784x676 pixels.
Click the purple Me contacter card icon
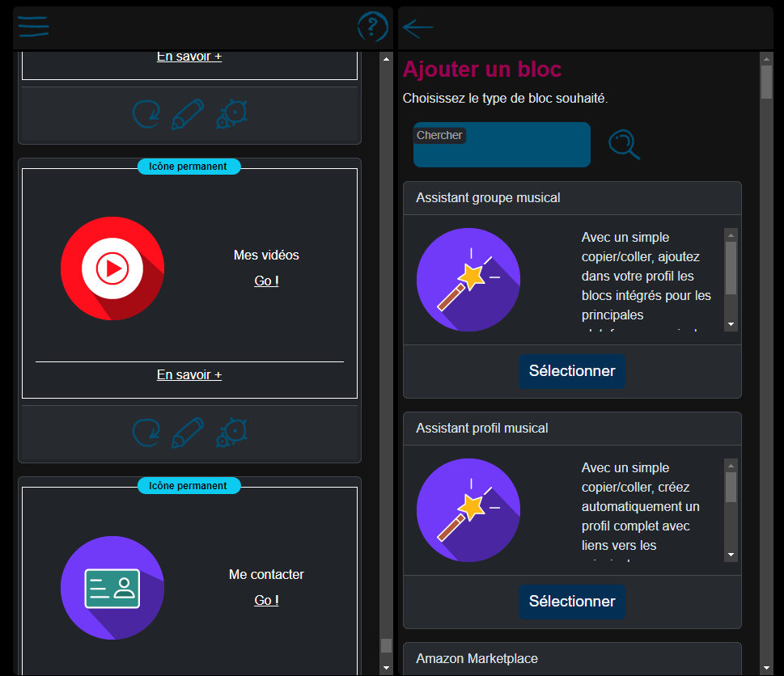click(x=112, y=588)
